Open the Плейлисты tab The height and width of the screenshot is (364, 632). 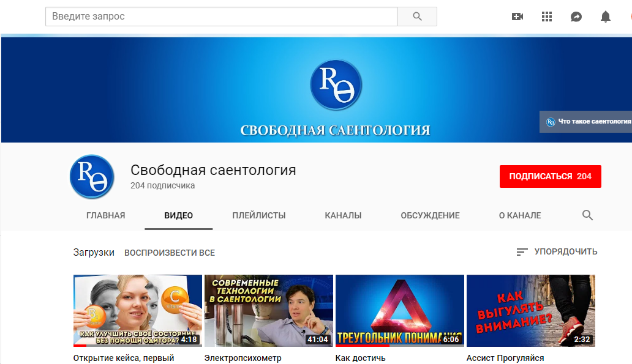pyautogui.click(x=259, y=215)
